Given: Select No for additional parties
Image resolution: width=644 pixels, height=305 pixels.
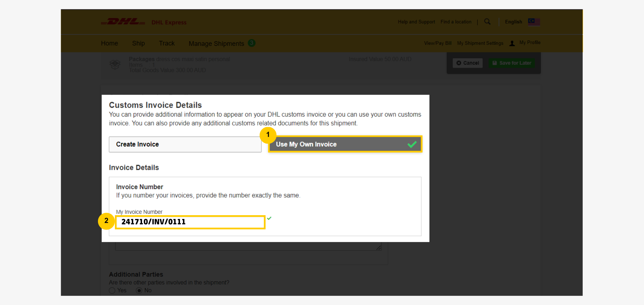Looking at the screenshot, I should (x=139, y=290).
